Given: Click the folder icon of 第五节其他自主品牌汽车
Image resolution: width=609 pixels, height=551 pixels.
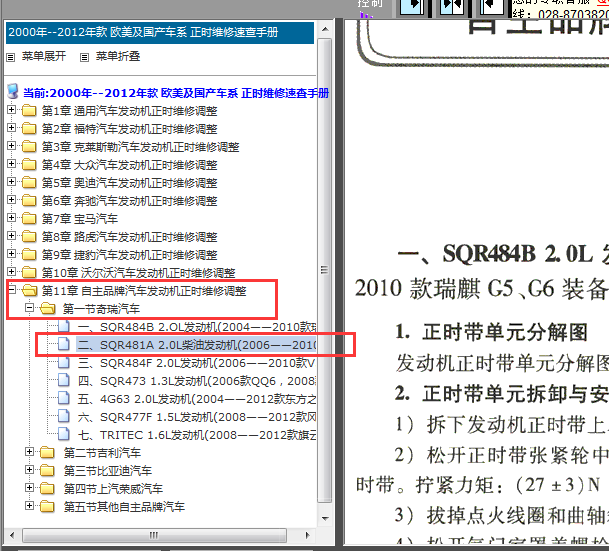Looking at the screenshot, I should coord(47,506).
